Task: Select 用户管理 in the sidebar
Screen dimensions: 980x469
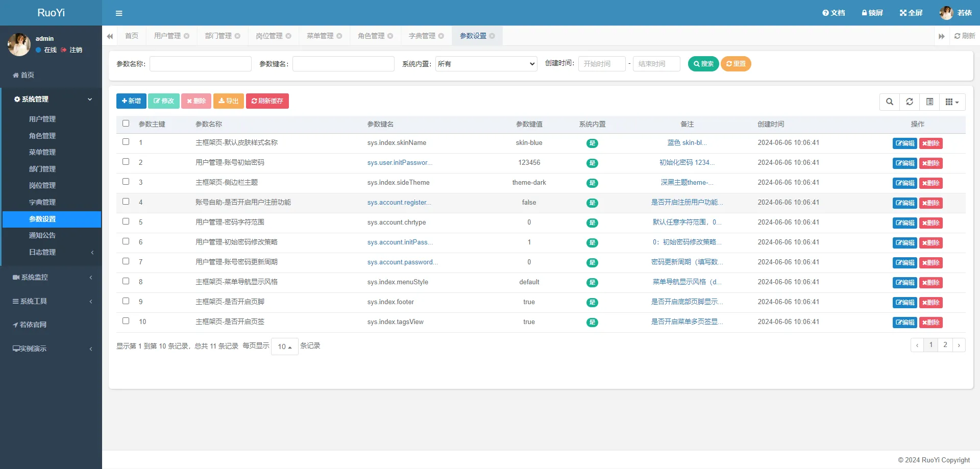Action: [42, 119]
